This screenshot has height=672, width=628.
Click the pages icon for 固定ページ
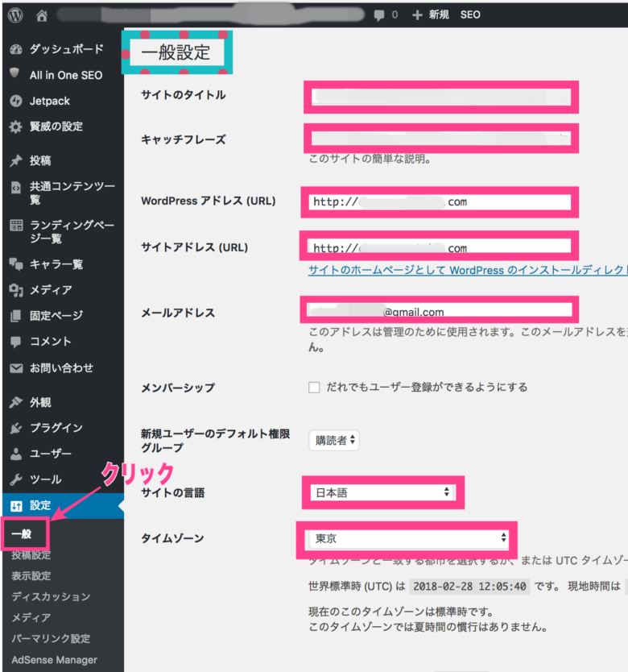pos(15,316)
